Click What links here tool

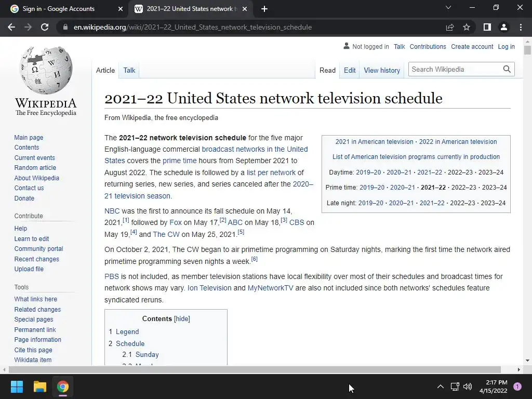(x=36, y=299)
